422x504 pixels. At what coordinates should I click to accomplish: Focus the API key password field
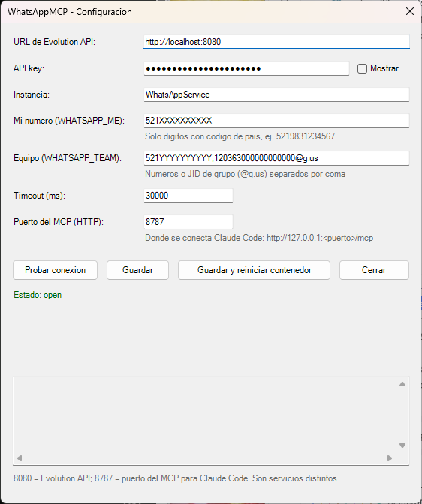click(x=246, y=68)
